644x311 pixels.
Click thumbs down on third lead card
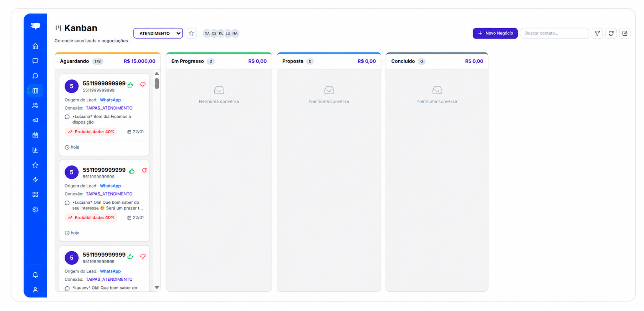tap(143, 256)
